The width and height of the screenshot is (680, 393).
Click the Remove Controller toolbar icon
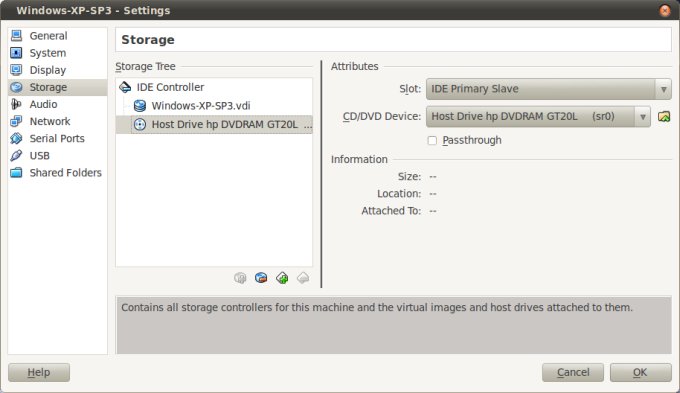point(261,278)
